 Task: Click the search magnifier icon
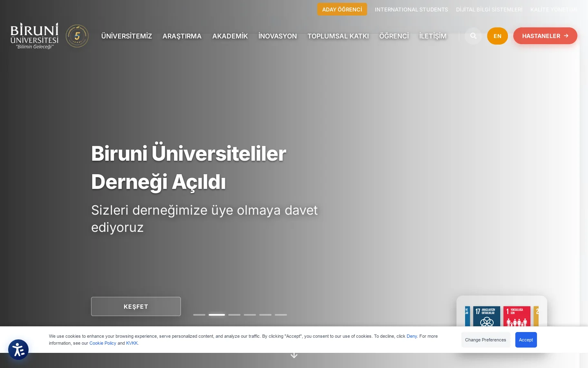[x=473, y=36]
